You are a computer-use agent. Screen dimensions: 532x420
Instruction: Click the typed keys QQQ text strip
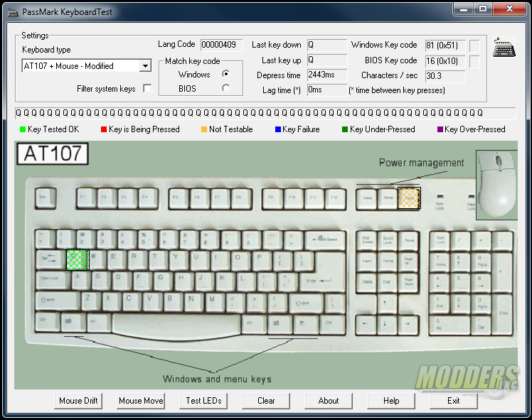(x=265, y=113)
